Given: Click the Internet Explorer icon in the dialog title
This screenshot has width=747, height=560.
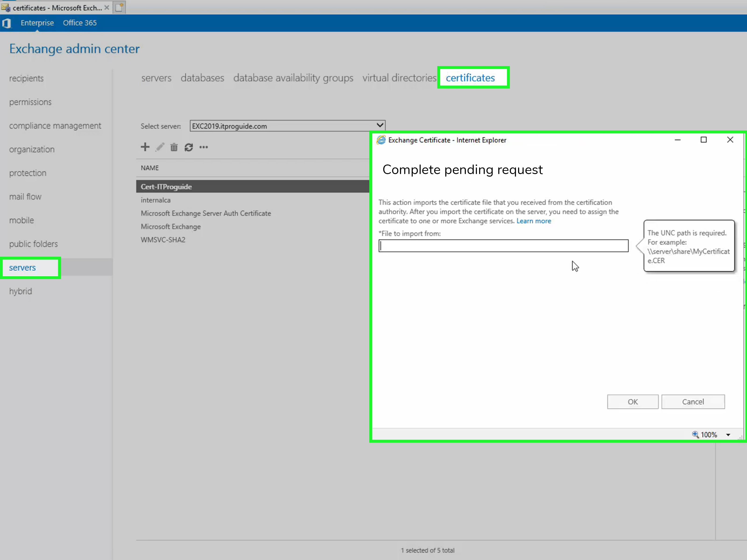Looking at the screenshot, I should (381, 140).
